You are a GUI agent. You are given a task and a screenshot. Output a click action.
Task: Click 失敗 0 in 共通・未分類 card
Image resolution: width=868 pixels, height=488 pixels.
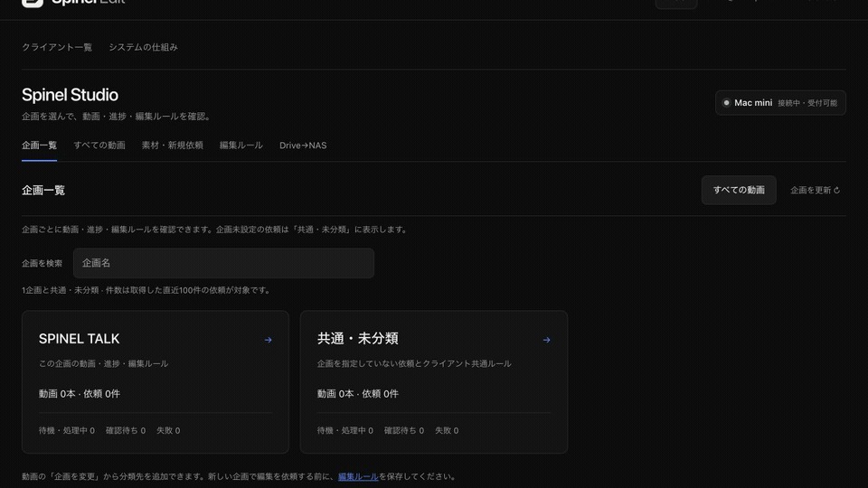click(447, 430)
